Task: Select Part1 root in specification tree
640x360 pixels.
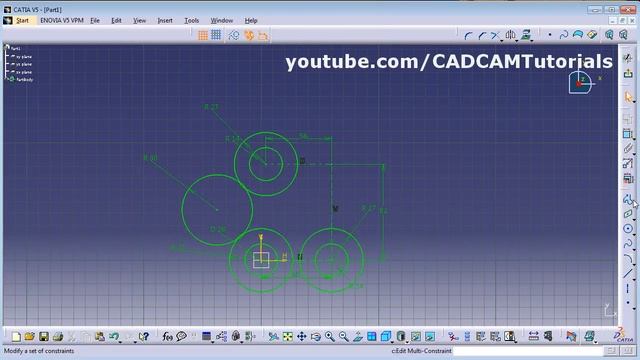Action: 16,49
